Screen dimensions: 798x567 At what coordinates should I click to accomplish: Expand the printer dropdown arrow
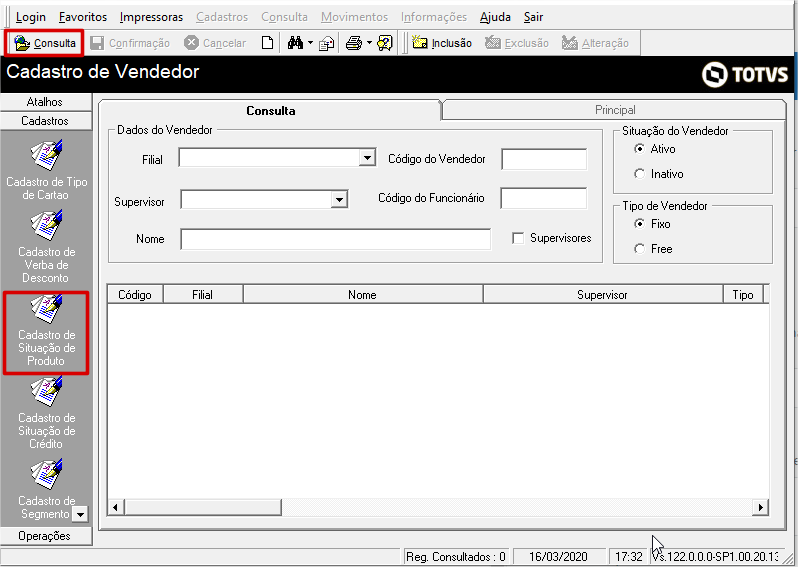click(x=369, y=43)
